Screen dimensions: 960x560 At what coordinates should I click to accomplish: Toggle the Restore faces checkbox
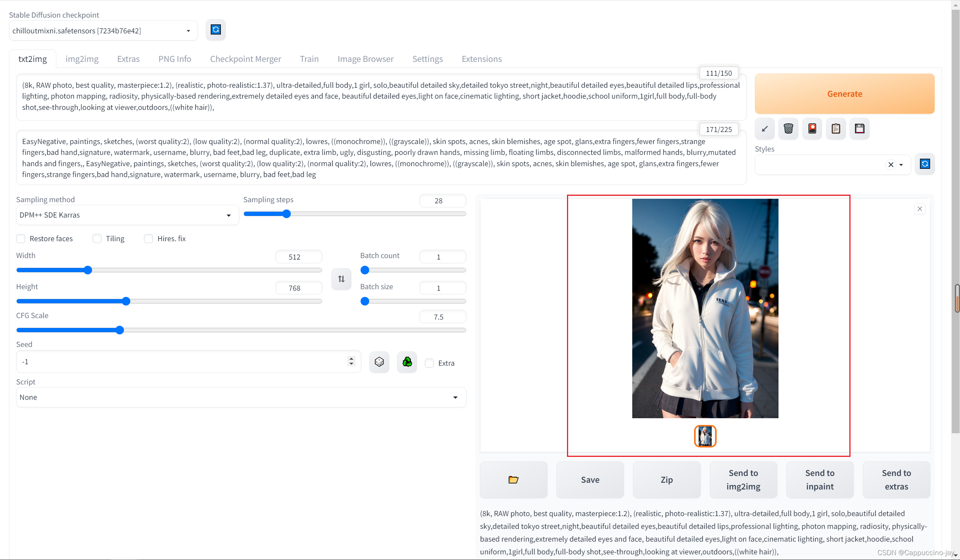pos(20,238)
